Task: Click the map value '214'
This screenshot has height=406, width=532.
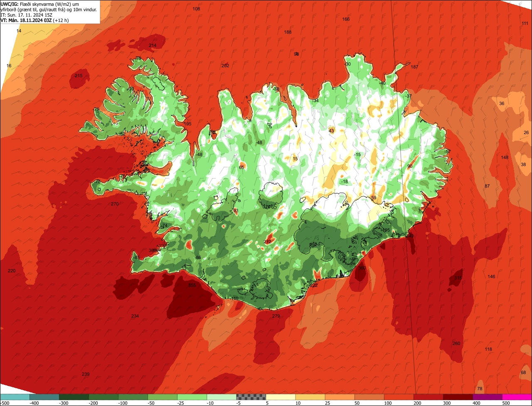Action: tap(153, 45)
